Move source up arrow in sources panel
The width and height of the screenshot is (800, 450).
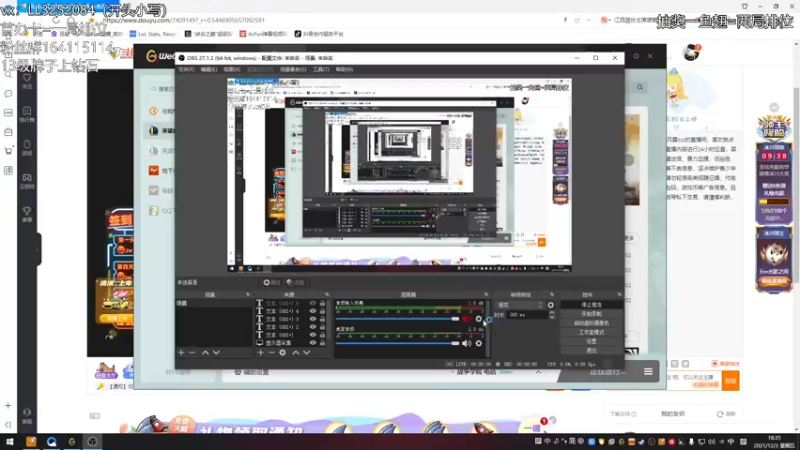[x=295, y=353]
